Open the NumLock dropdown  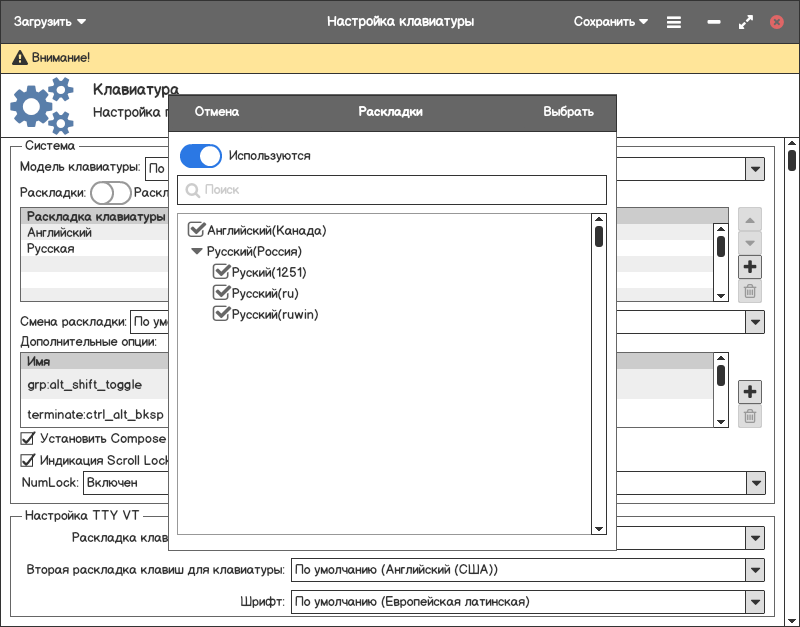tap(755, 483)
